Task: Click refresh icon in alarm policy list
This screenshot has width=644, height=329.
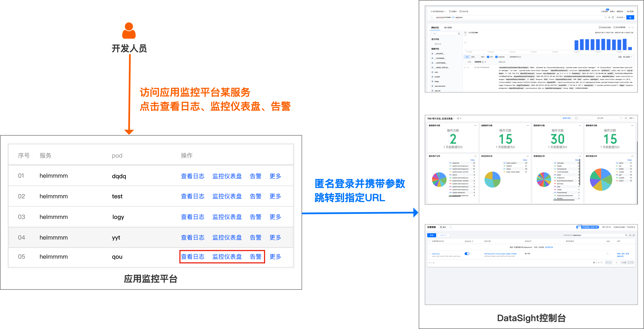Action: (x=630, y=235)
